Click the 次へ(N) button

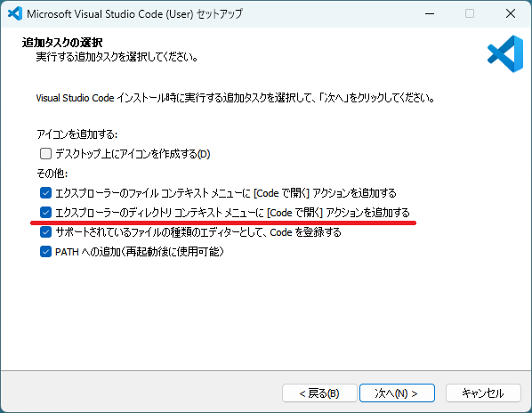pyautogui.click(x=397, y=393)
